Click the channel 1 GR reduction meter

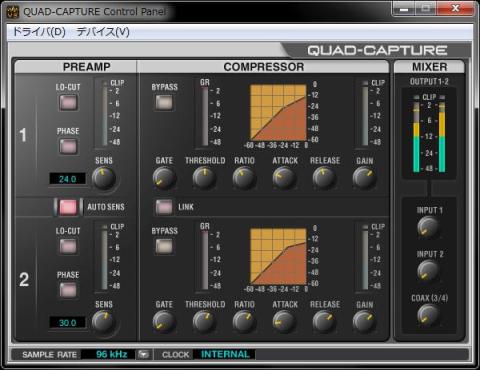pyautogui.click(x=204, y=117)
